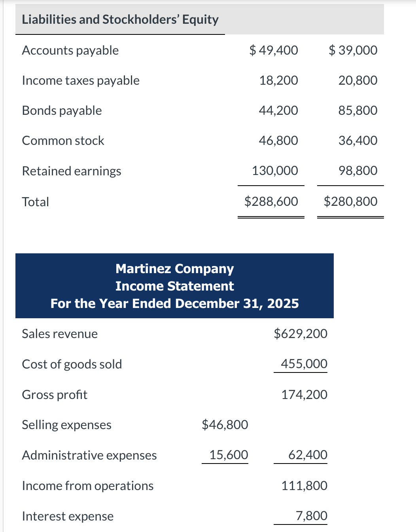Click the $46,800 selling expenses amount
416x532 pixels.
point(225,425)
